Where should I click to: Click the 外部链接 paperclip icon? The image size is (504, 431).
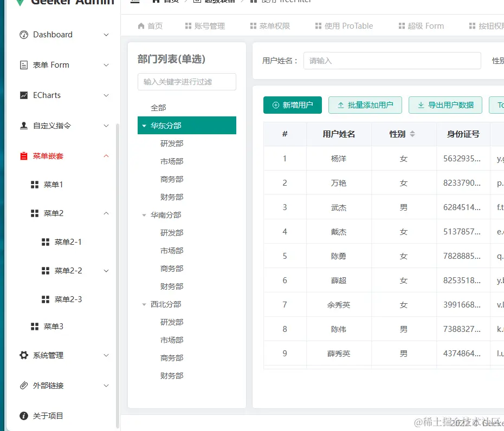click(24, 386)
